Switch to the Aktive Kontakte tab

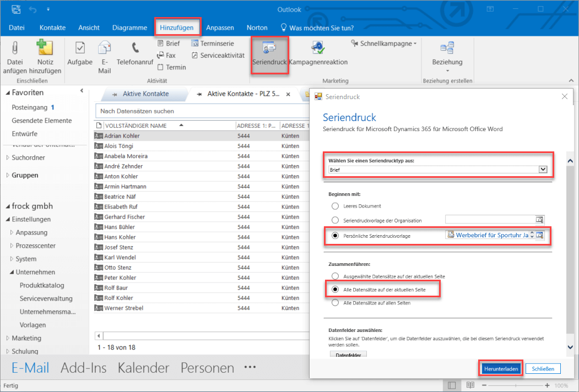(x=145, y=94)
